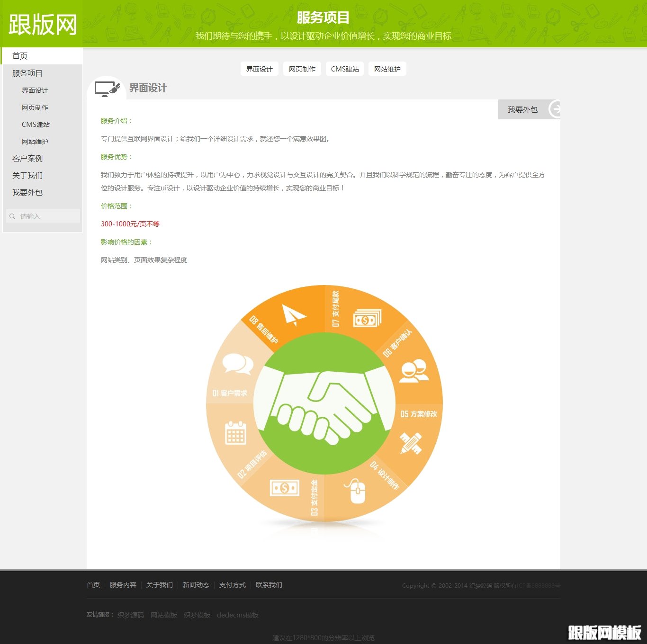Select the chat bubbles icon for 客户需求
This screenshot has width=647, height=644.
point(239,365)
